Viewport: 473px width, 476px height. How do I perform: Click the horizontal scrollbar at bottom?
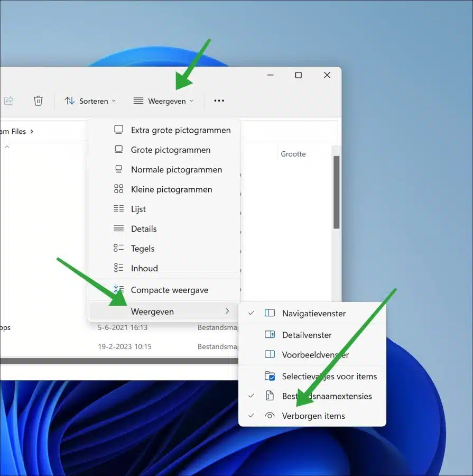119,361
